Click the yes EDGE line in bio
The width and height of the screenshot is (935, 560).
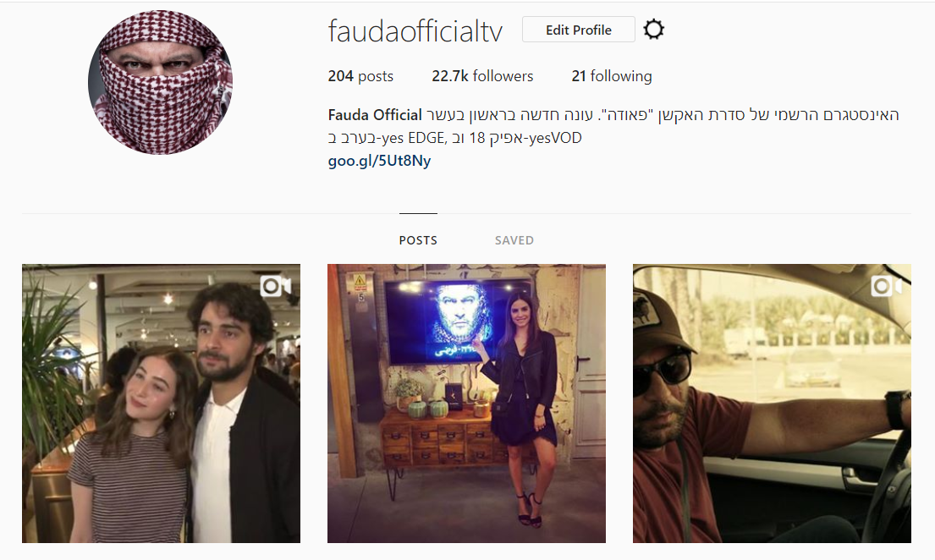pos(455,139)
